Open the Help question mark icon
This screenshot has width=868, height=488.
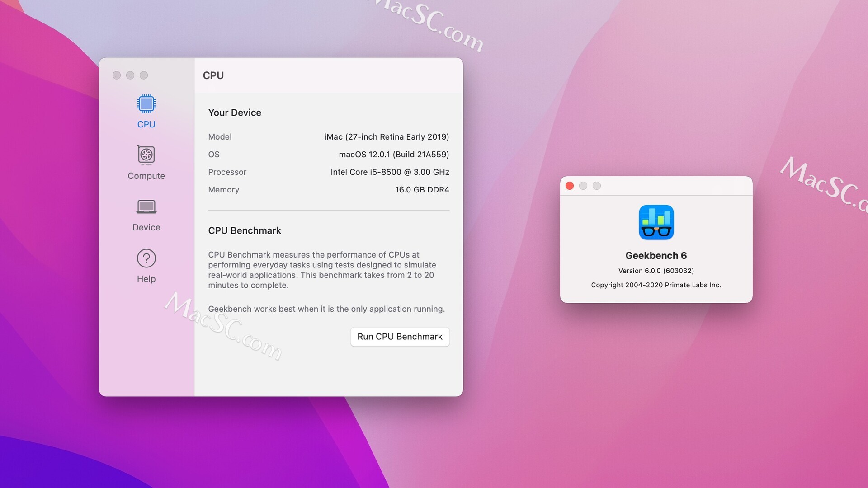click(x=146, y=258)
